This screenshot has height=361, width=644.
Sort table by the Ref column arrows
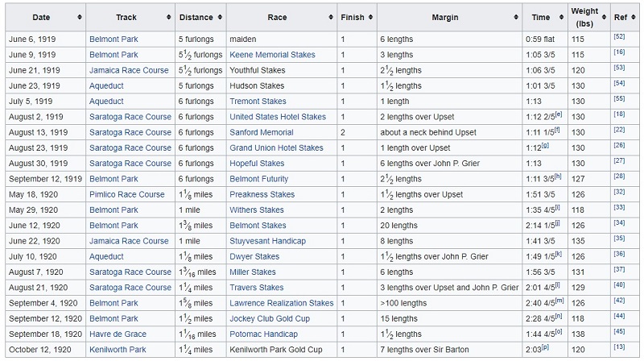[633, 17]
